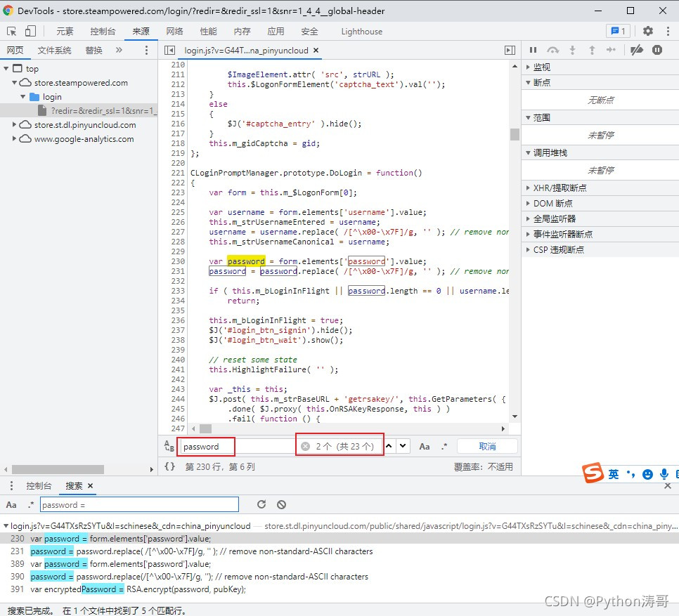The height and width of the screenshot is (616, 679).
Task: Refresh the drawer search results
Action: click(x=261, y=504)
